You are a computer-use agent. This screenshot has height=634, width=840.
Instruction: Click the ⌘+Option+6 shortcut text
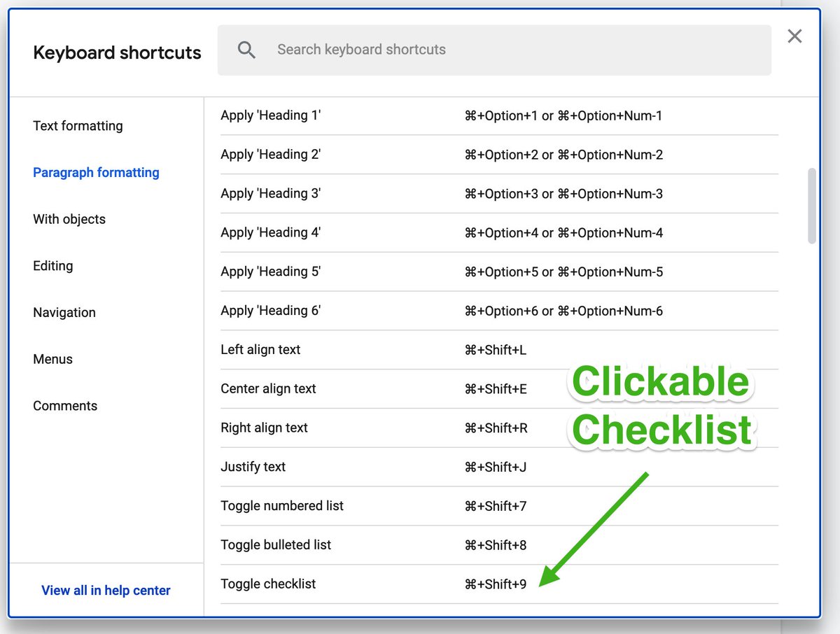pyautogui.click(x=501, y=311)
